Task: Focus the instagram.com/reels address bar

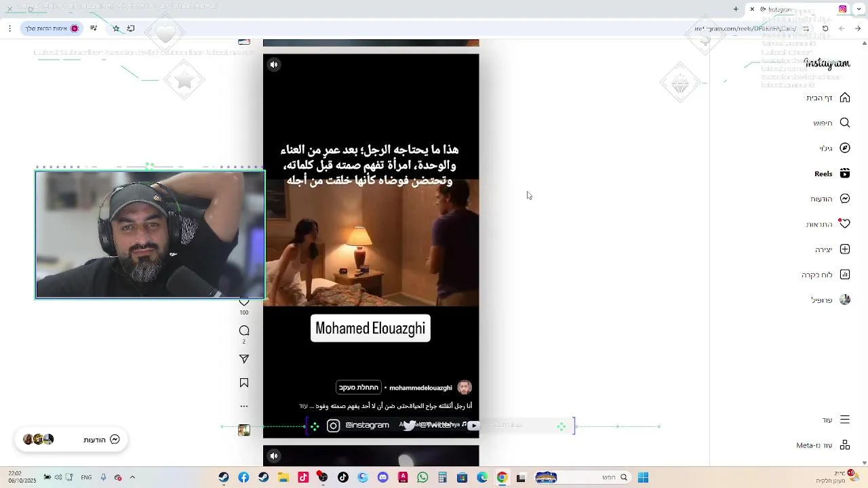Action: tap(746, 28)
